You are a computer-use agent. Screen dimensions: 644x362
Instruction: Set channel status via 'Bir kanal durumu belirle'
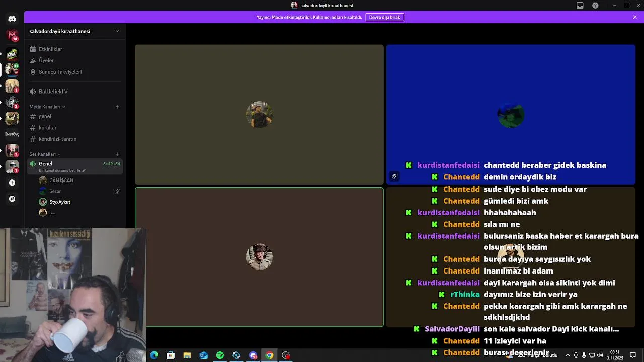(62, 170)
